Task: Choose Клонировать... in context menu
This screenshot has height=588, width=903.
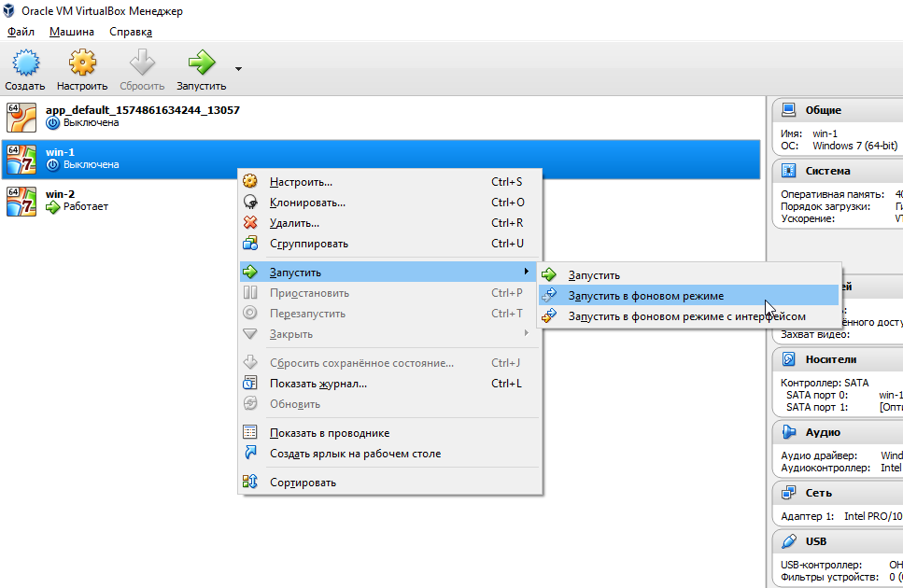Action: pos(390,203)
